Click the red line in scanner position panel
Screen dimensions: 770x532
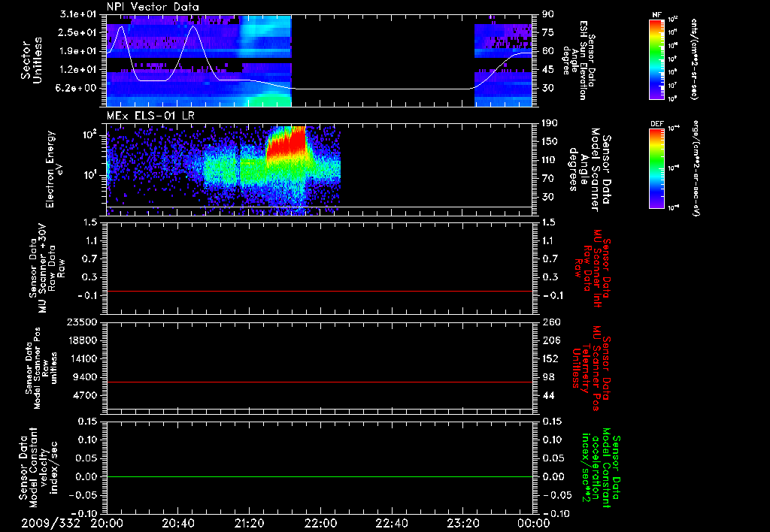tap(320, 382)
